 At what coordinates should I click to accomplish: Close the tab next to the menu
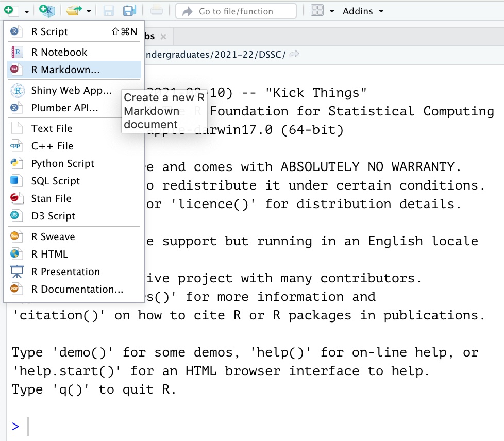(x=163, y=37)
